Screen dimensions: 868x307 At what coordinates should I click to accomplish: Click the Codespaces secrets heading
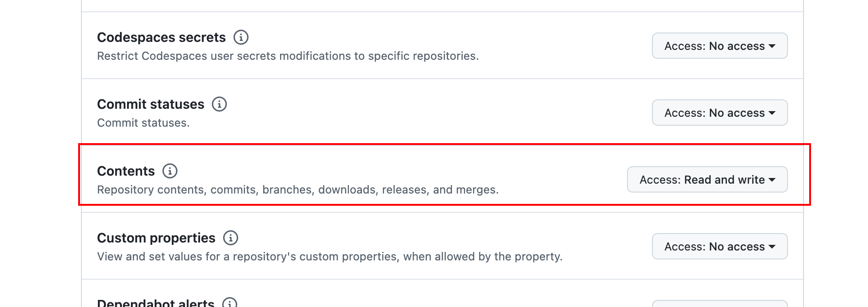click(161, 37)
